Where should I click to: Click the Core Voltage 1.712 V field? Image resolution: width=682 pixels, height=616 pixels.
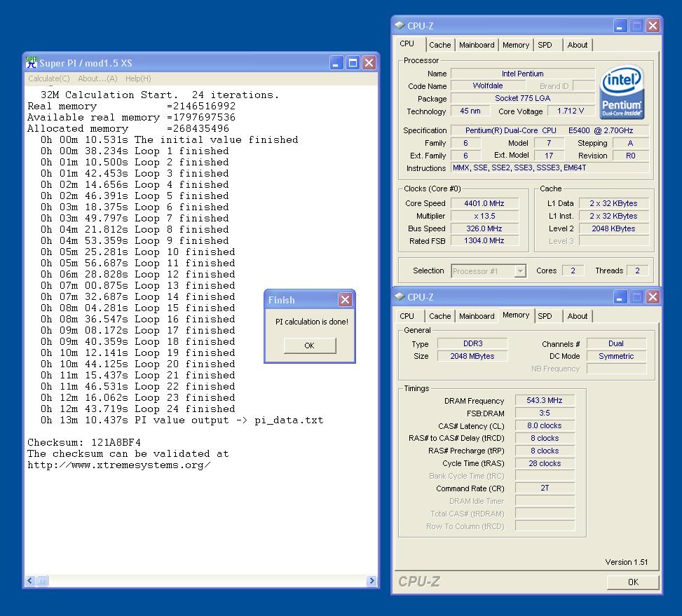(571, 111)
